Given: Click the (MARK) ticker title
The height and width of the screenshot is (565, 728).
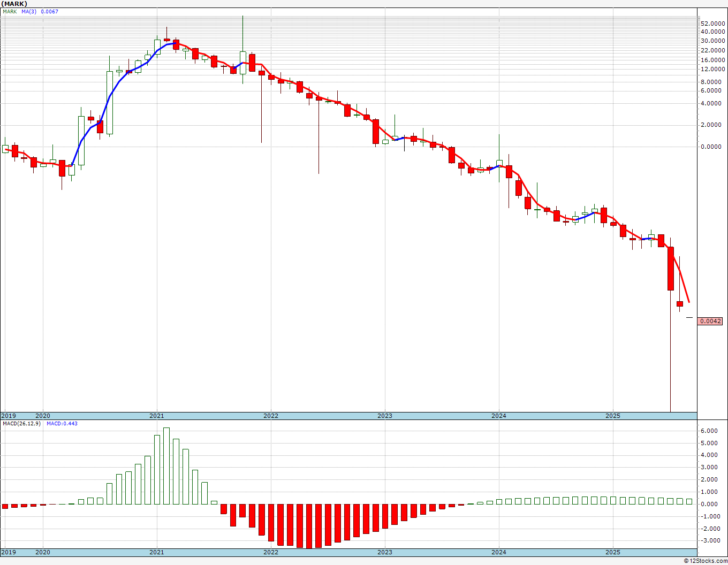Looking at the screenshot, I should [x=14, y=4].
